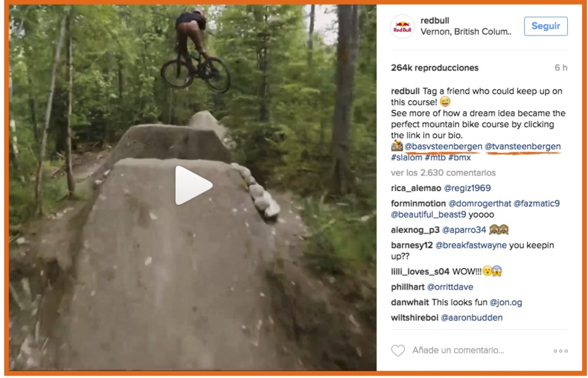Play the mountain bike video

click(x=194, y=185)
